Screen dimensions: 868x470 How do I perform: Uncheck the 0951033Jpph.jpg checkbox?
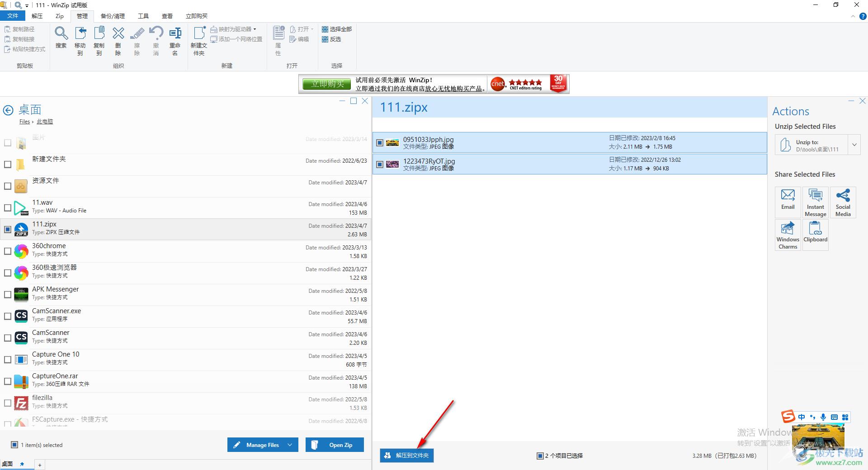point(380,143)
